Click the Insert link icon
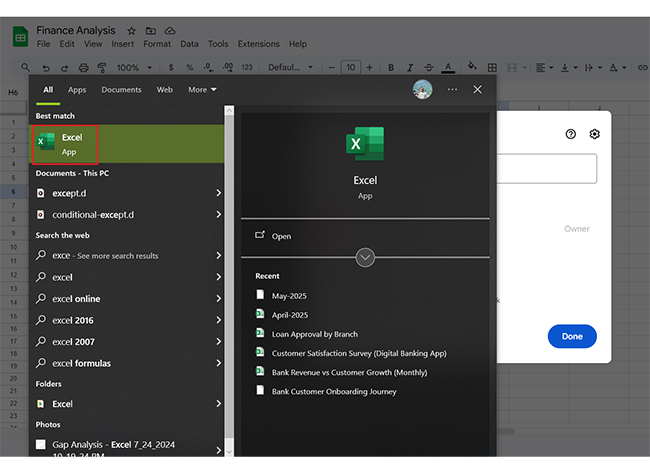The image size is (650, 473). pyautogui.click(x=642, y=67)
